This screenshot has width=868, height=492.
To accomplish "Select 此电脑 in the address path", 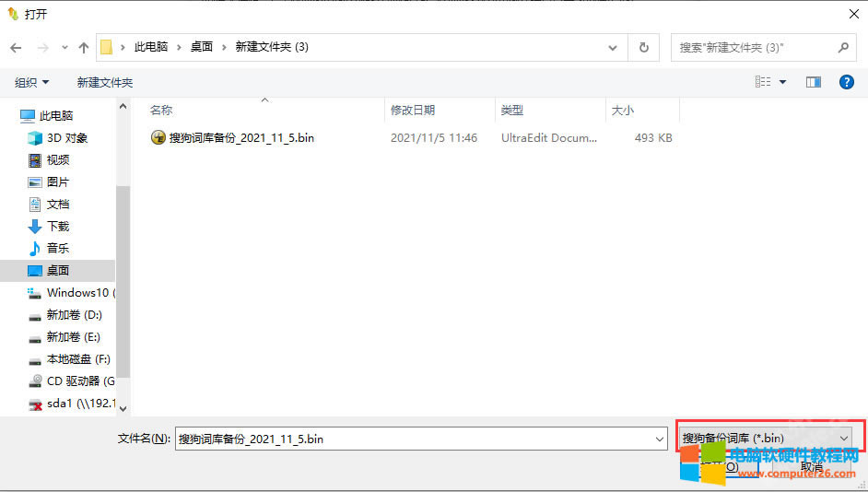I will point(150,47).
